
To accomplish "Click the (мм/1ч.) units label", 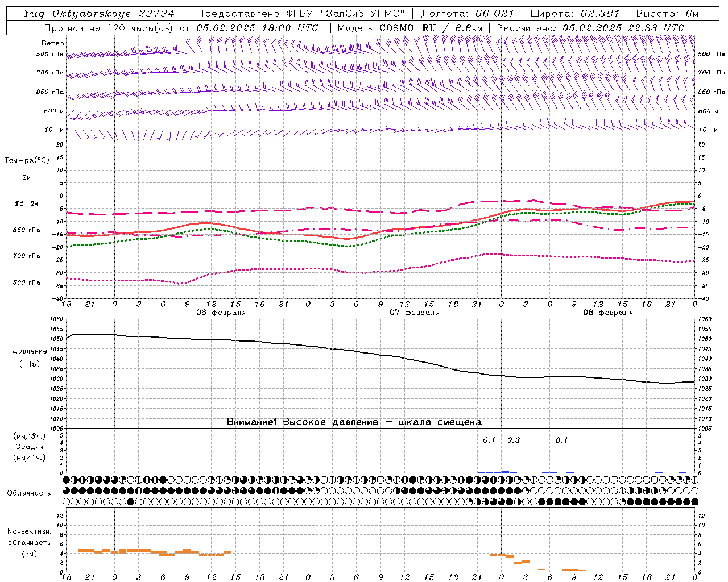I will point(30,458).
